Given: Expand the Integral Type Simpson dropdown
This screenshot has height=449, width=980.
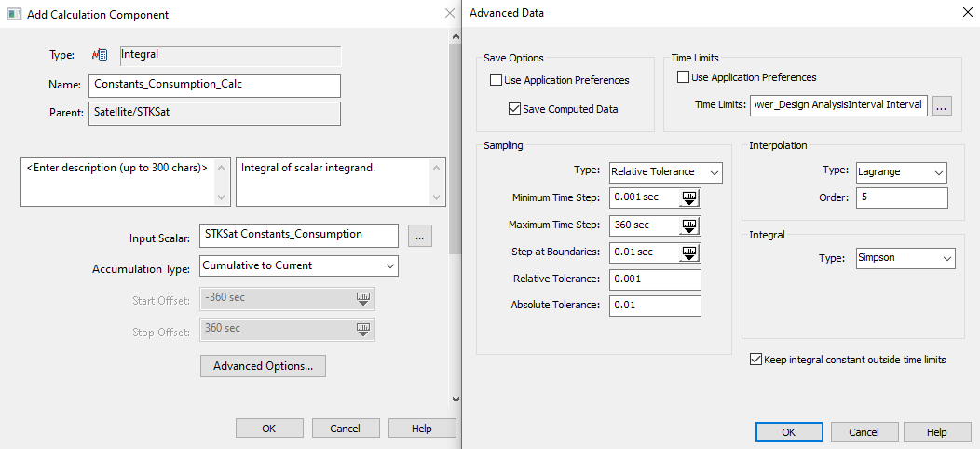Looking at the screenshot, I should pyautogui.click(x=905, y=258).
